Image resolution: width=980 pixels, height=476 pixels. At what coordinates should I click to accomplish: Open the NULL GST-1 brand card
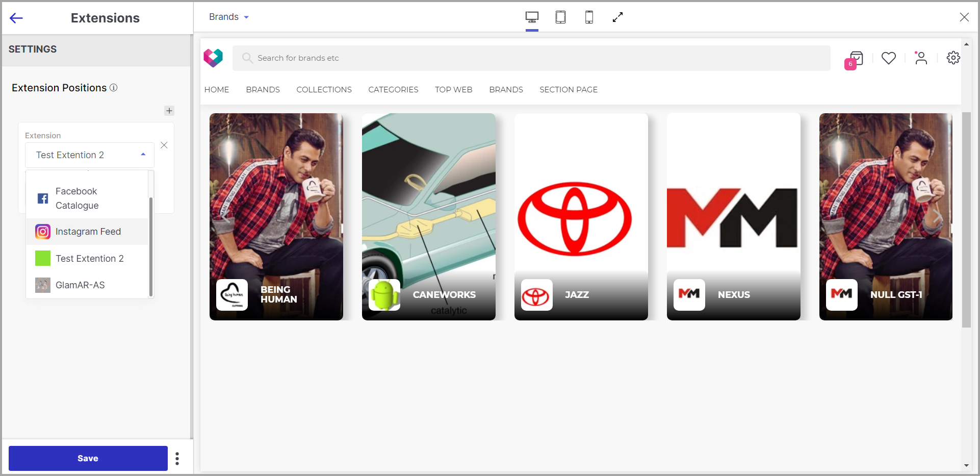(x=886, y=217)
